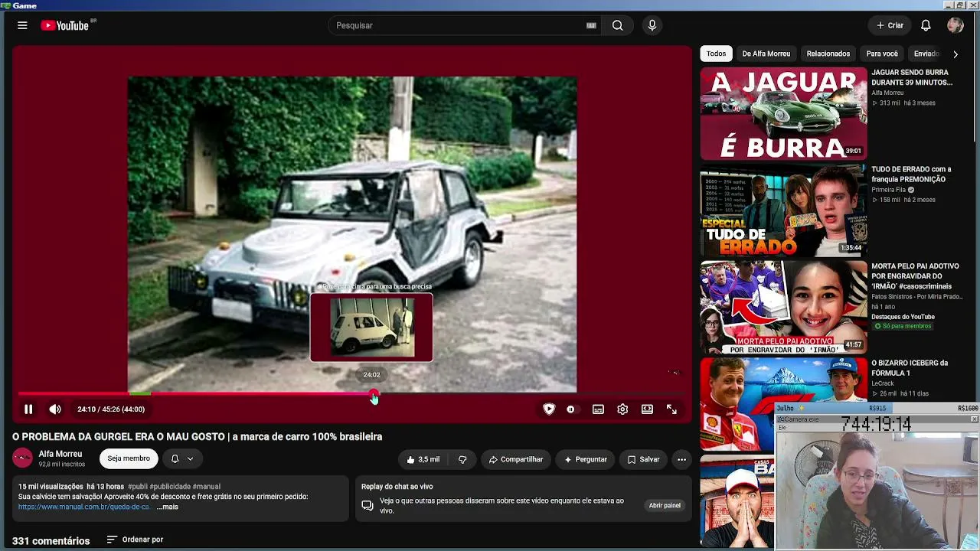Click the magnifying glass search button
This screenshot has width=980, height=551.
tap(617, 25)
